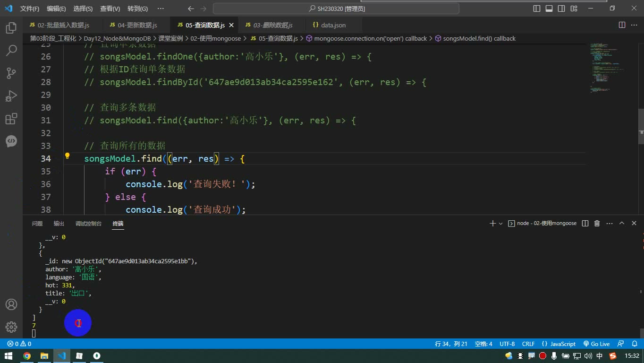Viewport: 644px width, 363px height.
Task: Kill terminal with trash icon
Action: [x=597, y=223]
